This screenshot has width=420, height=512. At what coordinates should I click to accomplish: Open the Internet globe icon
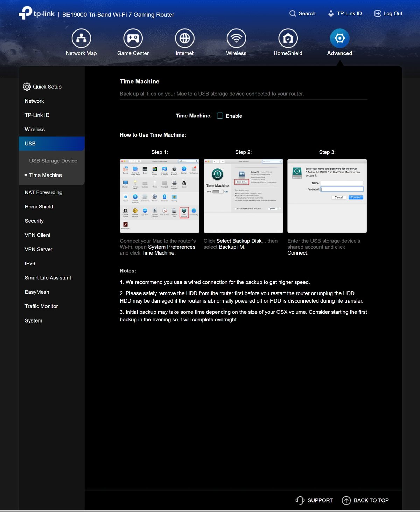[185, 38]
